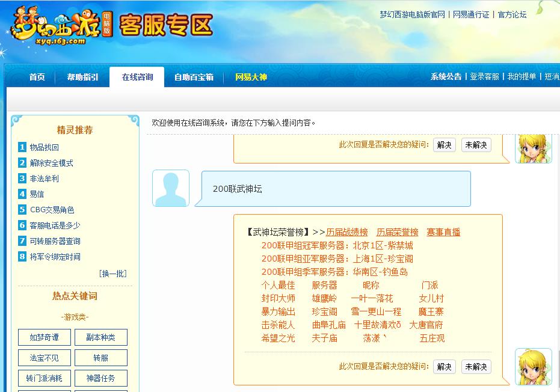Open the 自助百宝箱 tab

pos(194,77)
